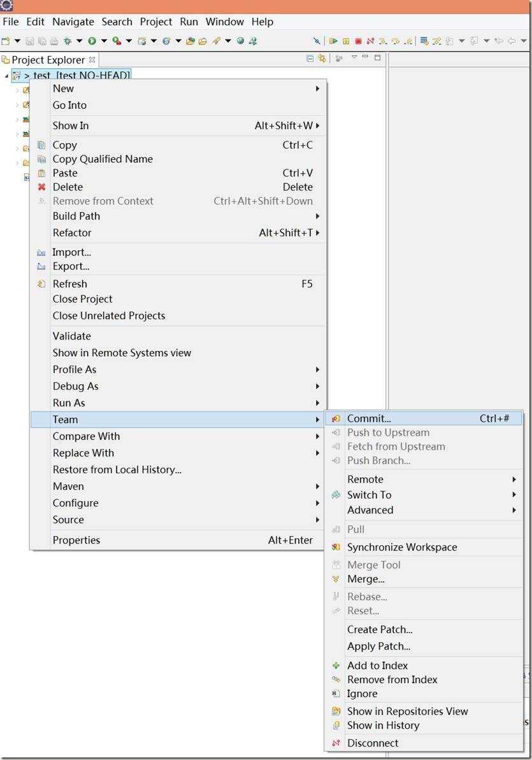Click the New wizard toolbar icon
The width and height of the screenshot is (532, 760).
pos(6,41)
